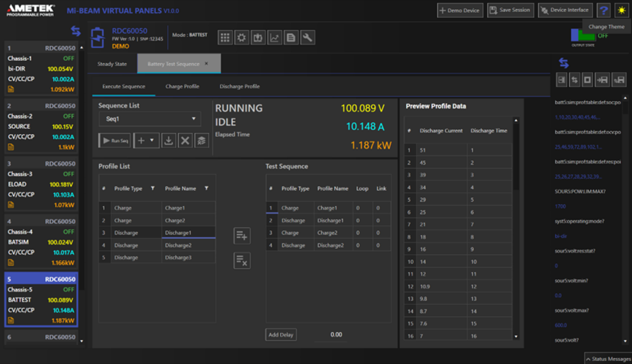The image size is (632, 364).
Task: Click the layered clear icon beside delete X
Action: point(201,140)
